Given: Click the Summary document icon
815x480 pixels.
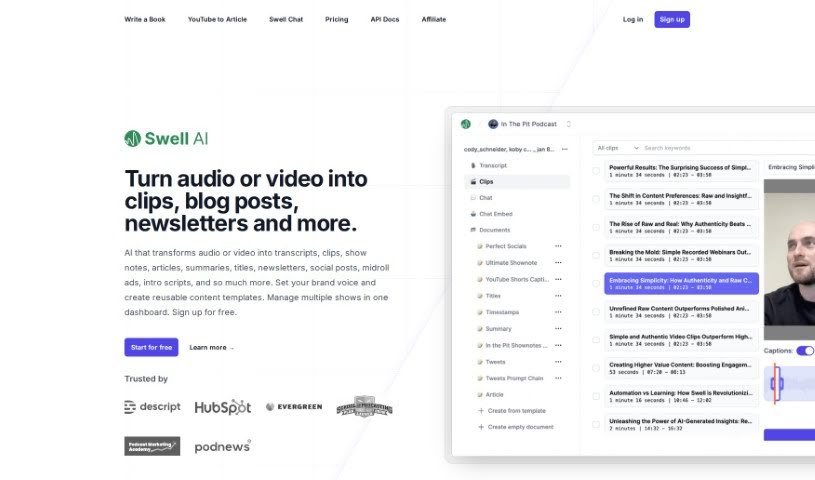Looking at the screenshot, I should 480,329.
